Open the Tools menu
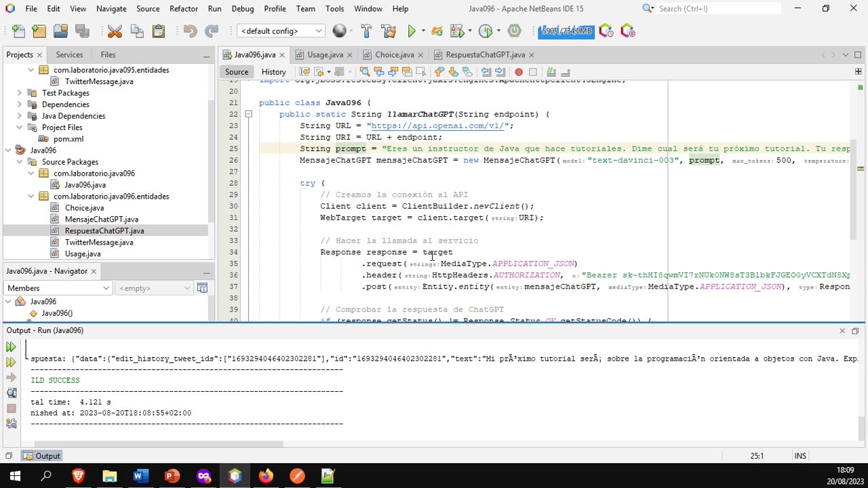Viewport: 868px width, 488px height. [334, 9]
